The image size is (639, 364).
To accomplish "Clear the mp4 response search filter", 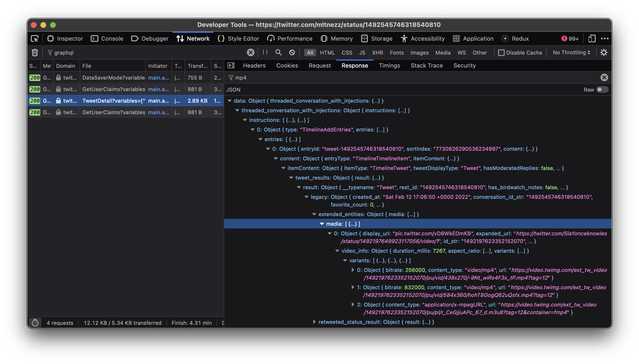I will [605, 77].
